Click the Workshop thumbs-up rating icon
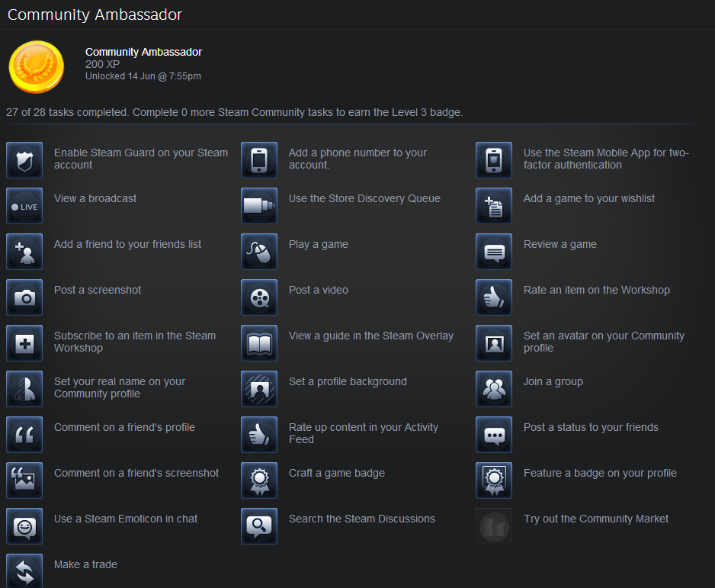 [x=494, y=297]
